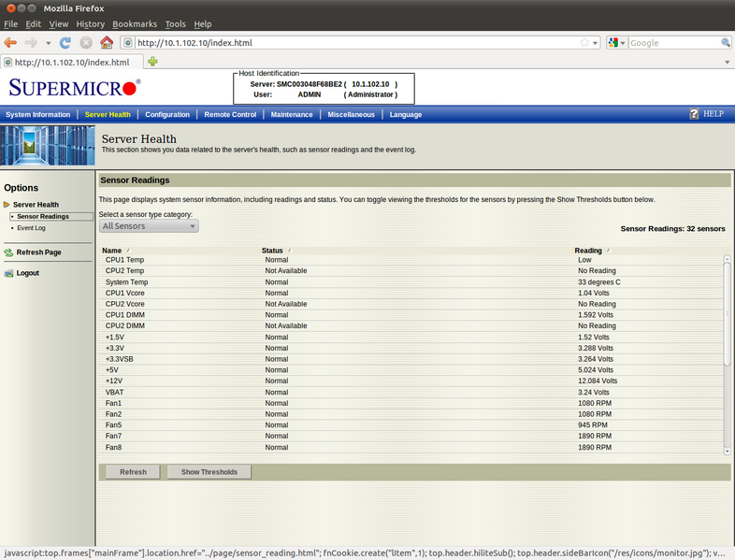Select the VBAT sensor row
Image resolution: width=735 pixels, height=560 pixels.
coord(412,393)
